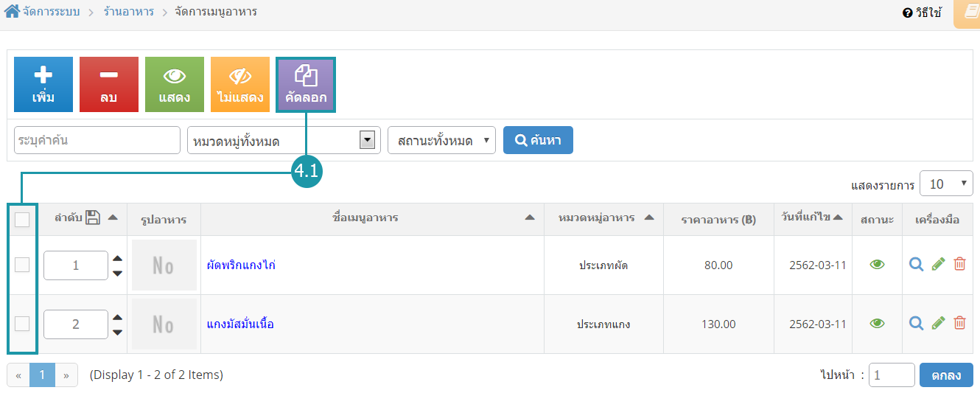This screenshot has width=980, height=393.
Task: Tick the checkbox for row 2
Action: (22, 323)
